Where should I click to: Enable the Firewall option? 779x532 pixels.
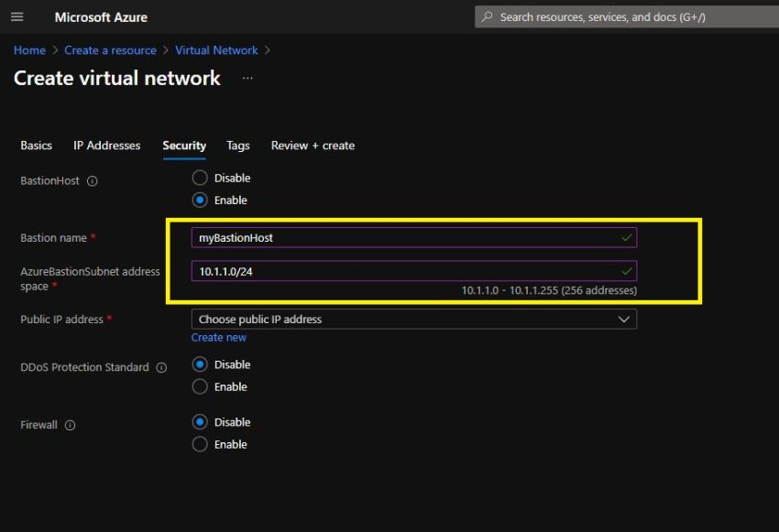pyautogui.click(x=200, y=444)
